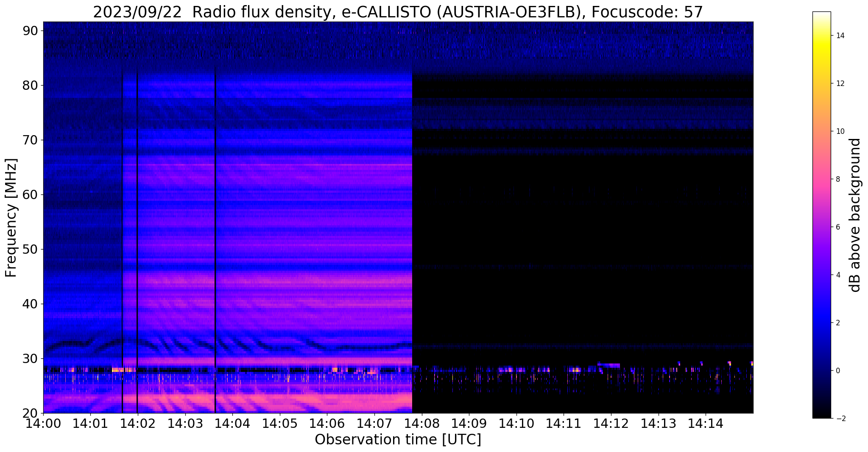The width and height of the screenshot is (868, 452).
Task: Click the colorbar tick value 10
Action: click(839, 131)
